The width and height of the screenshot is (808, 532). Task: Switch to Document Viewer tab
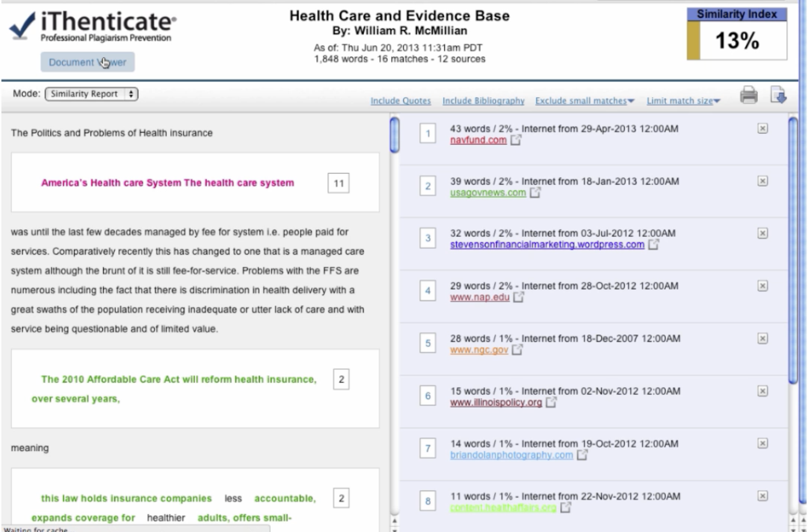[87, 62]
